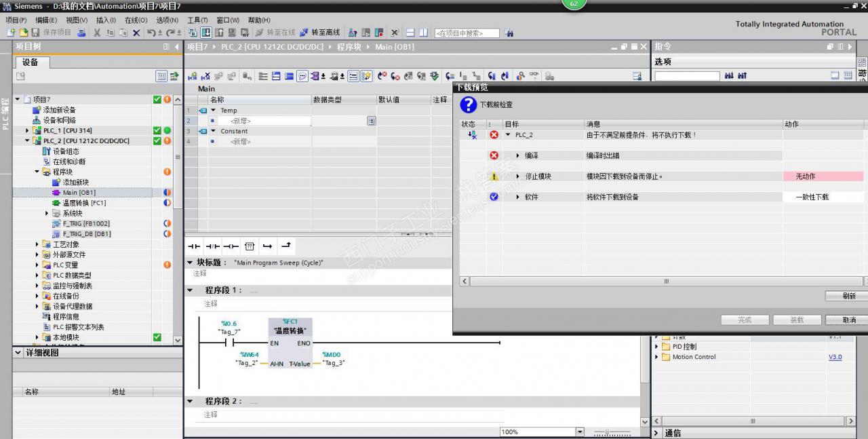The width and height of the screenshot is (868, 439).
Task: Insert a normally open contact from favorites
Action: coord(194,246)
